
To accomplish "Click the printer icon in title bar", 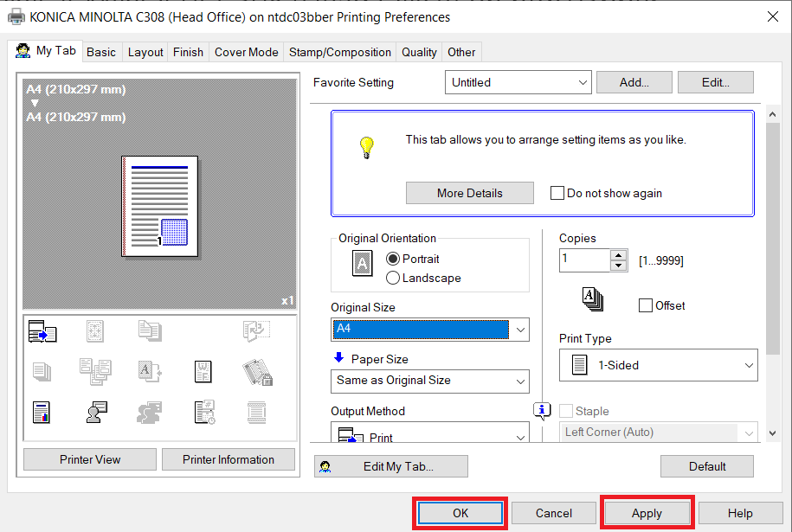I will pyautogui.click(x=16, y=16).
